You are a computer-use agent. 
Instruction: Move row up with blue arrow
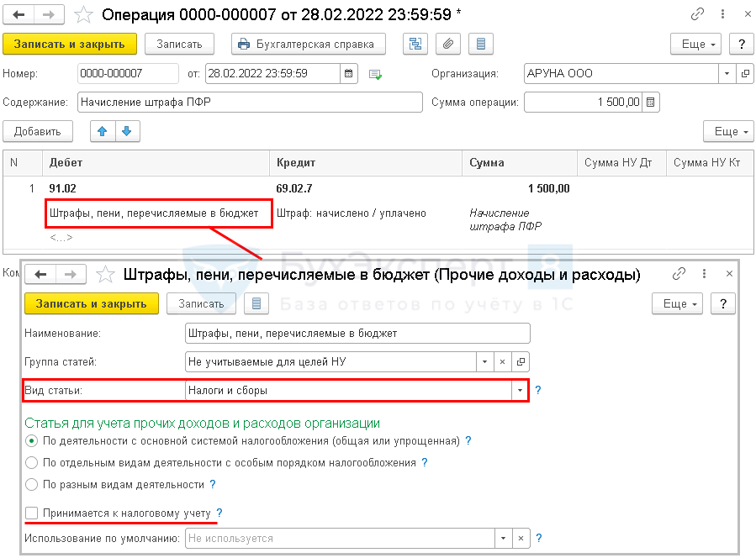coord(102,131)
